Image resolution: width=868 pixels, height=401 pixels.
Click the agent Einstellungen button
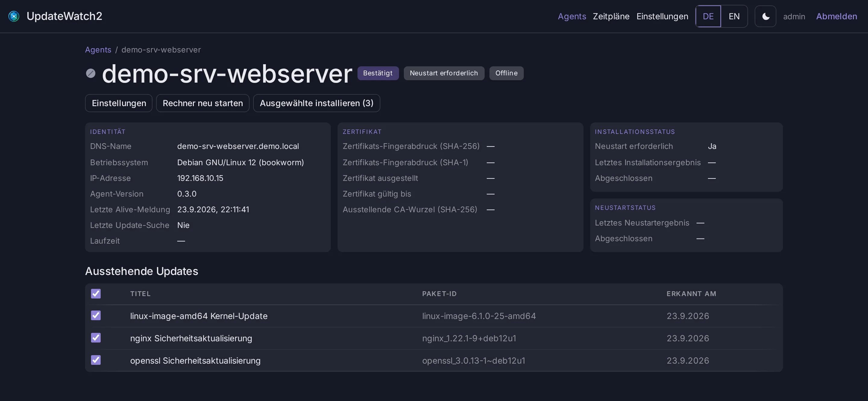coord(119,103)
